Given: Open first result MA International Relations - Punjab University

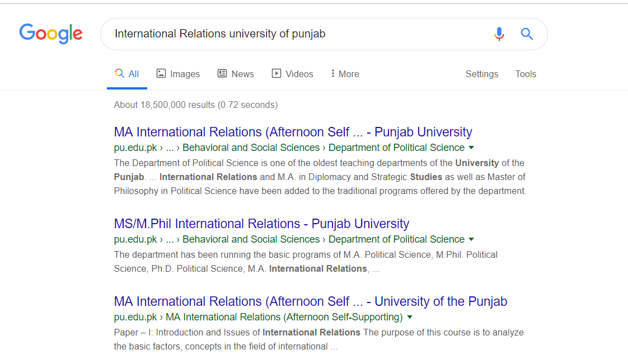Looking at the screenshot, I should 293,132.
